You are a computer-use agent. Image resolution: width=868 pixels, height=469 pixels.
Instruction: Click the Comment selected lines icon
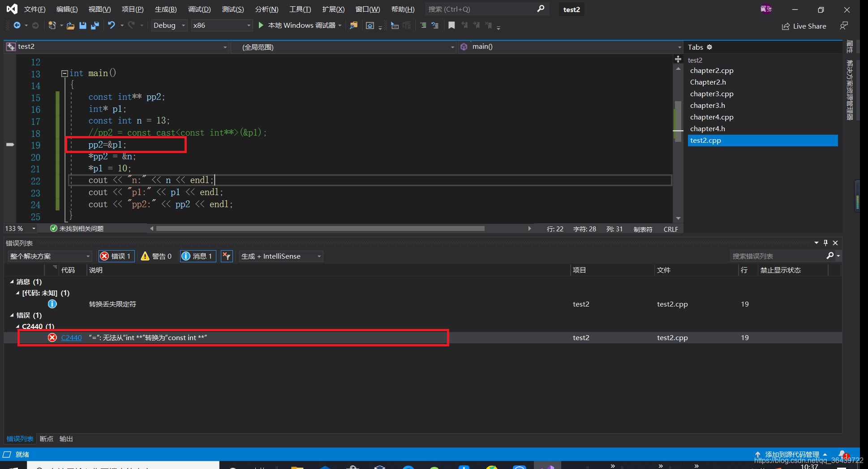[423, 26]
